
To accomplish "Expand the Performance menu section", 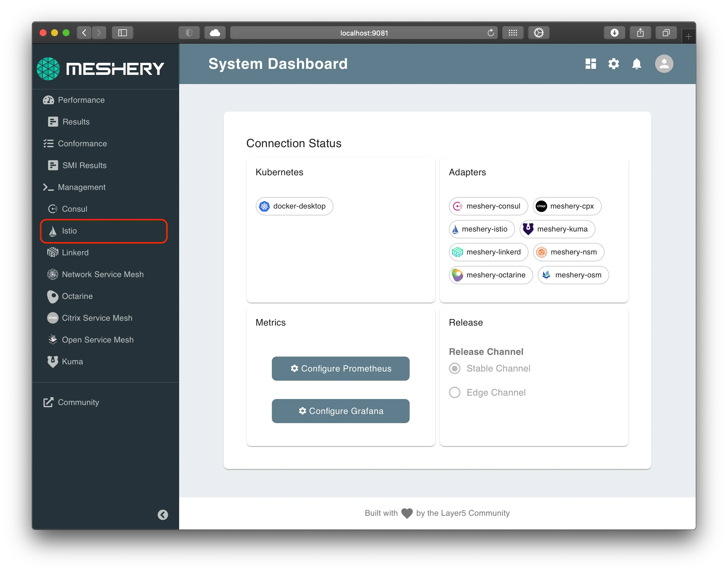I will click(81, 100).
